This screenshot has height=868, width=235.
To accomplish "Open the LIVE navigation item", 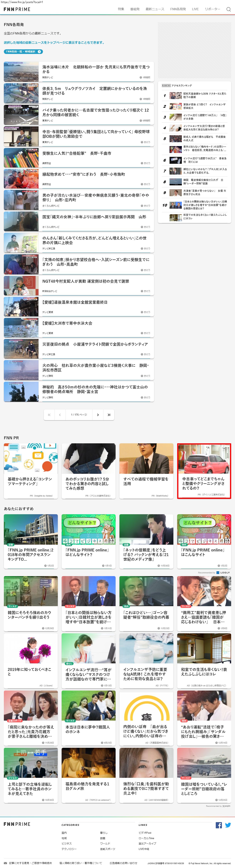I will point(195,9).
